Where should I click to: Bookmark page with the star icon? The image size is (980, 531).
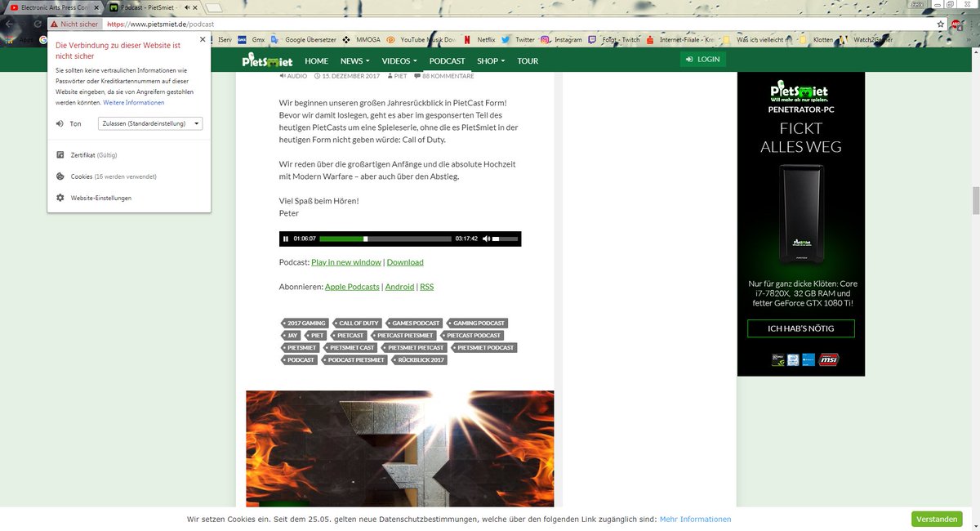click(x=940, y=25)
